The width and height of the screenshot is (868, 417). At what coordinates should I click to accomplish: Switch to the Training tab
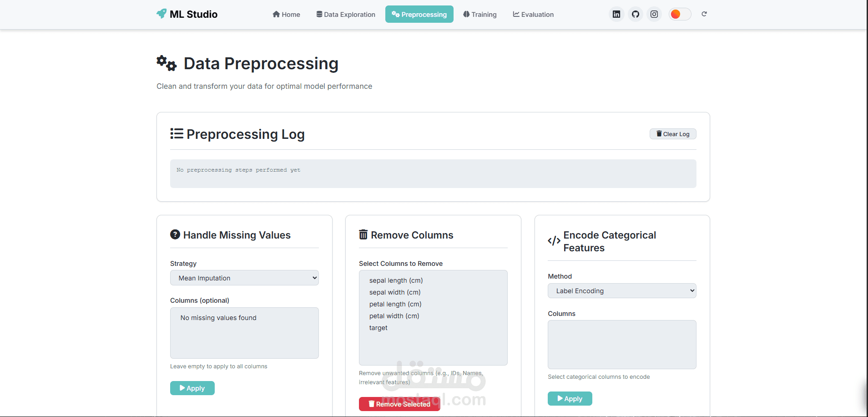point(480,15)
